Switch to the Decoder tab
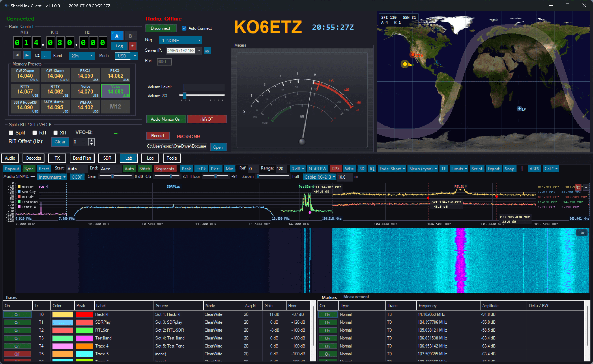Image resolution: width=593 pixels, height=364 pixels. (x=34, y=158)
